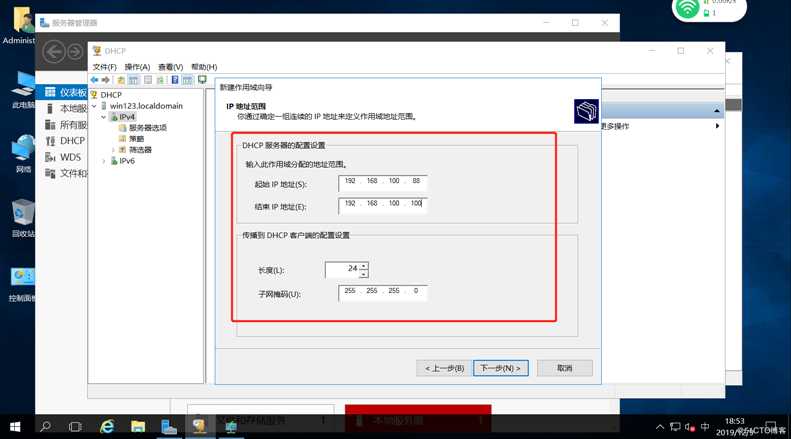This screenshot has height=439, width=791.
Task: Collapse the win123.localdomain tree node
Action: pos(94,106)
